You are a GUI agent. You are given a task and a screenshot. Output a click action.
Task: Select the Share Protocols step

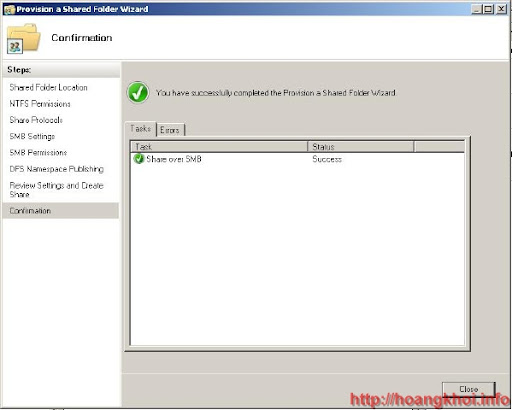click(x=36, y=120)
